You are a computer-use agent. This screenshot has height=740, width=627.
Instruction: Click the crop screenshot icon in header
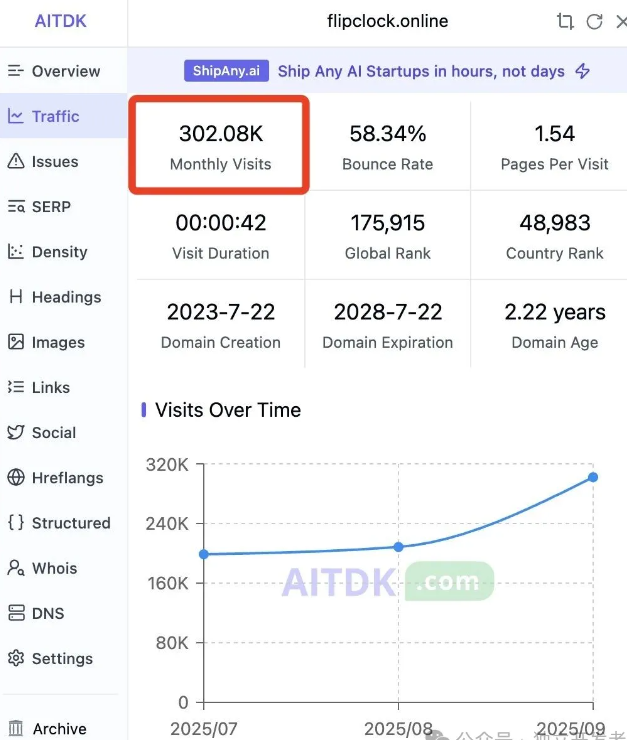tap(565, 21)
